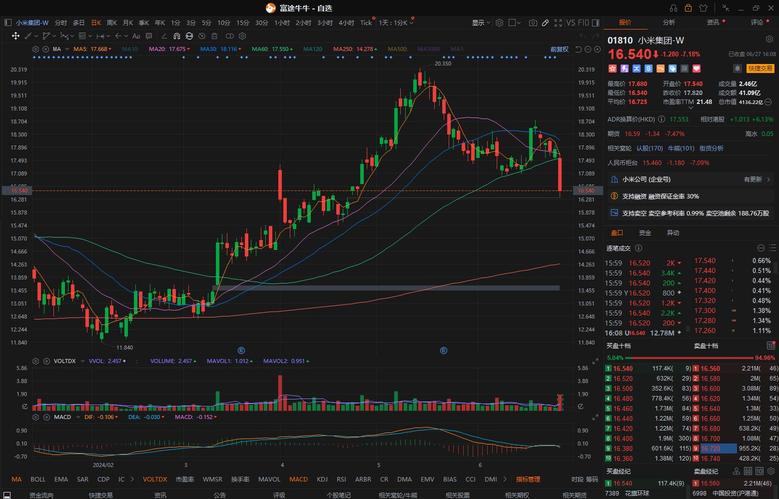Toggle MA250 moving average line visibility

(355, 49)
